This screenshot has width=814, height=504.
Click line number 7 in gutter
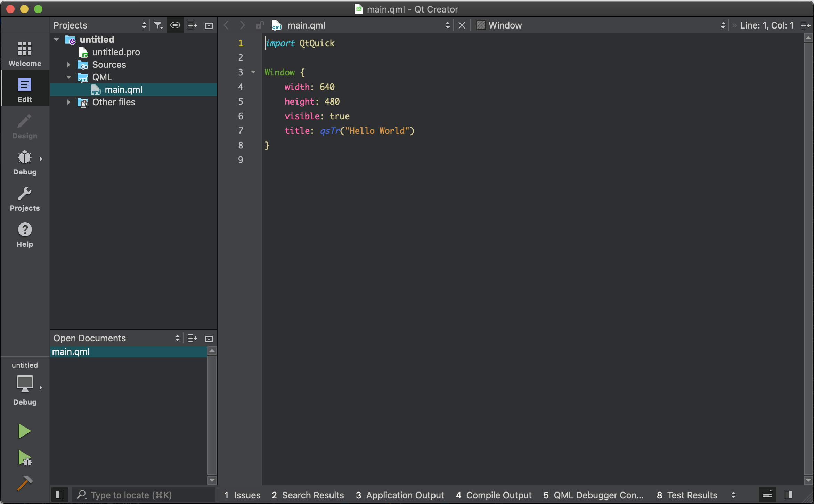coord(241,131)
